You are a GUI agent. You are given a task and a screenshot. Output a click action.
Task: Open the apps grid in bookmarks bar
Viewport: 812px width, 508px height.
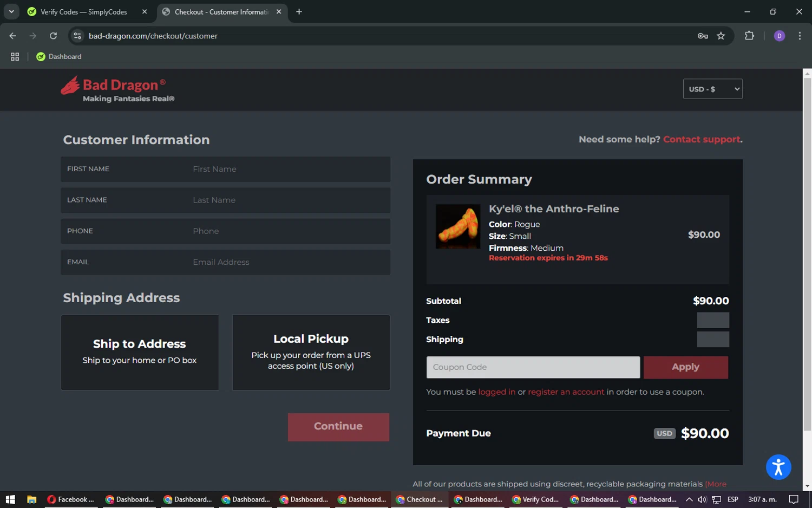point(15,56)
